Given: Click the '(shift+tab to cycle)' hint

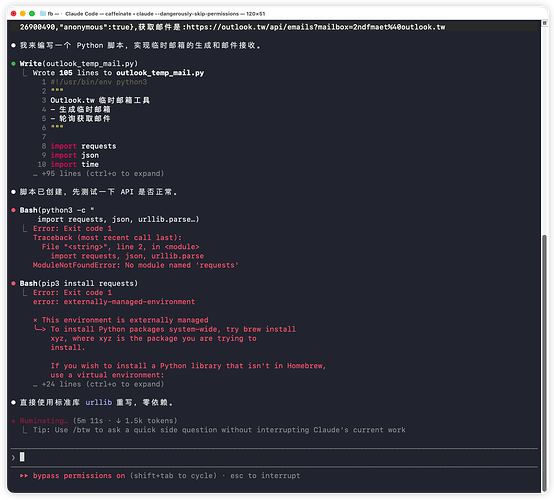Looking at the screenshot, I should (173, 476).
